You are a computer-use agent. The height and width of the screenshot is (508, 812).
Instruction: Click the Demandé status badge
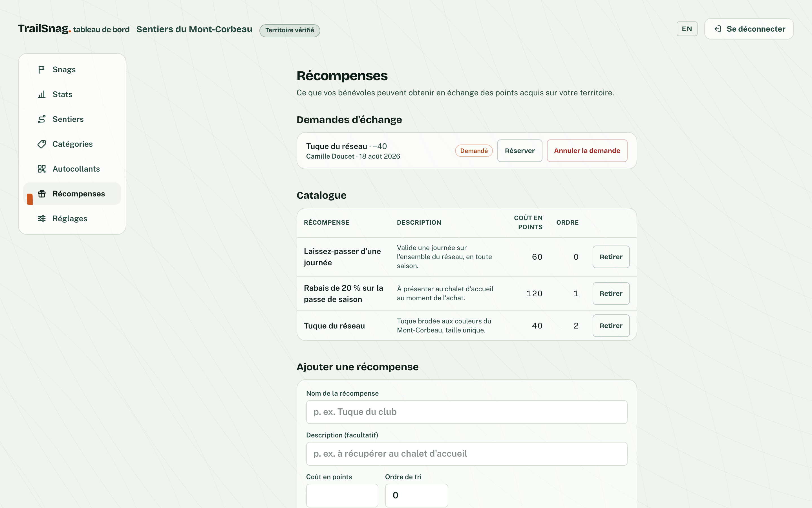pyautogui.click(x=473, y=150)
